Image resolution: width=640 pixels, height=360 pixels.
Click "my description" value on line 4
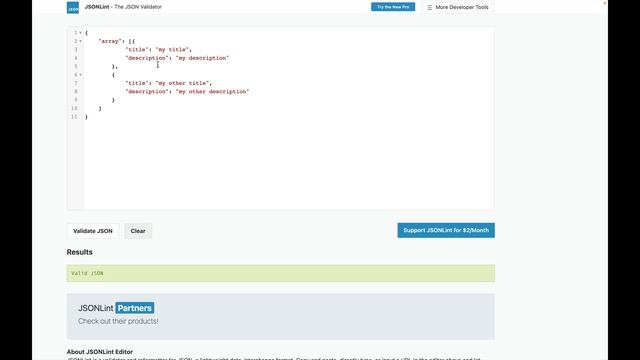click(202, 58)
